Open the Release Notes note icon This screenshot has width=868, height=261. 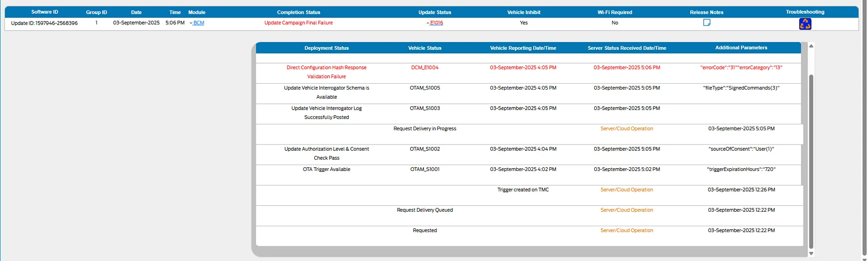[706, 22]
